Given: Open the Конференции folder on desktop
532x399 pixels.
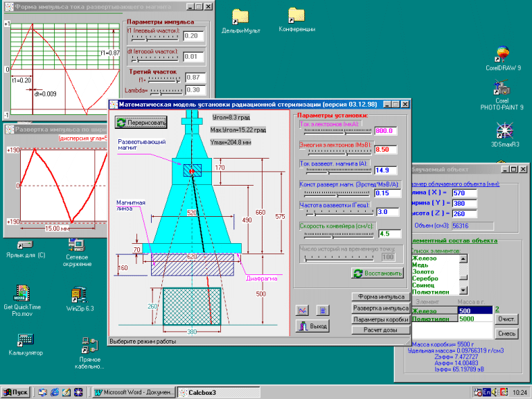Looking at the screenshot, I should click(x=296, y=15).
